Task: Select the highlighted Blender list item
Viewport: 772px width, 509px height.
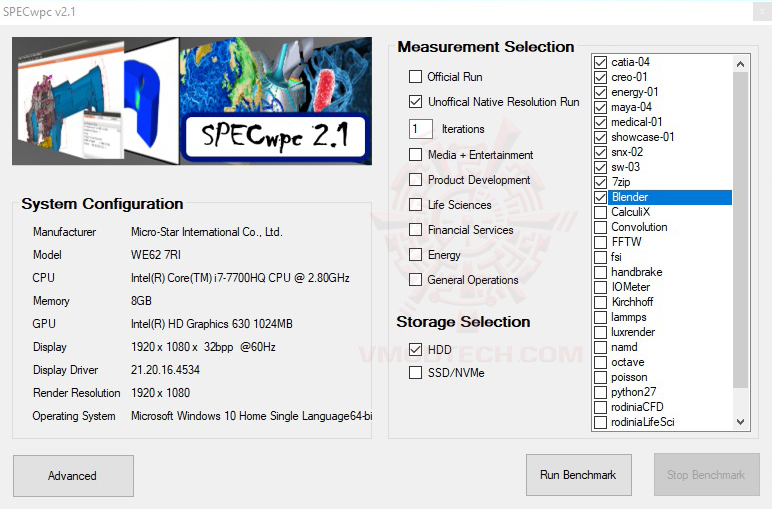Action: pyautogui.click(x=670, y=197)
